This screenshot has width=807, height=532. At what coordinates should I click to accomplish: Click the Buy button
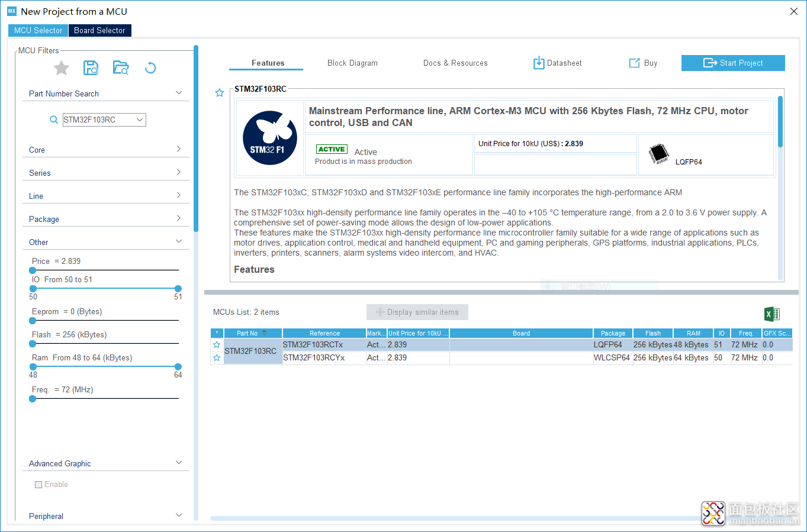[x=644, y=63]
